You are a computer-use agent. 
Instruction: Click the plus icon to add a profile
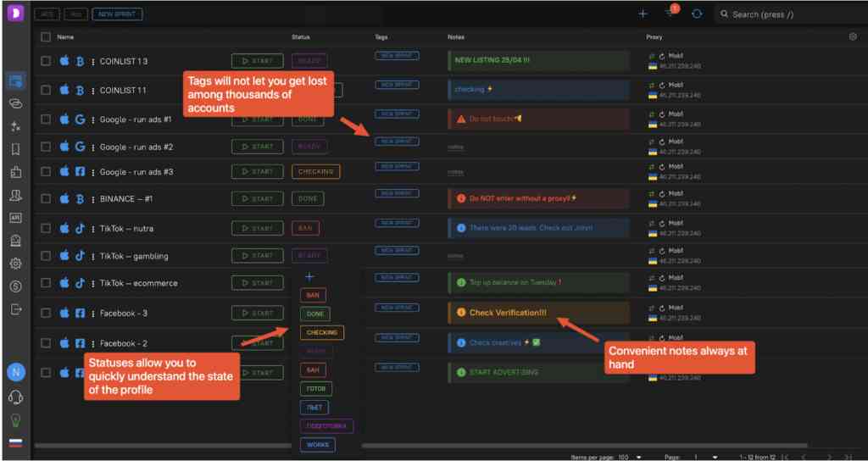tap(643, 14)
